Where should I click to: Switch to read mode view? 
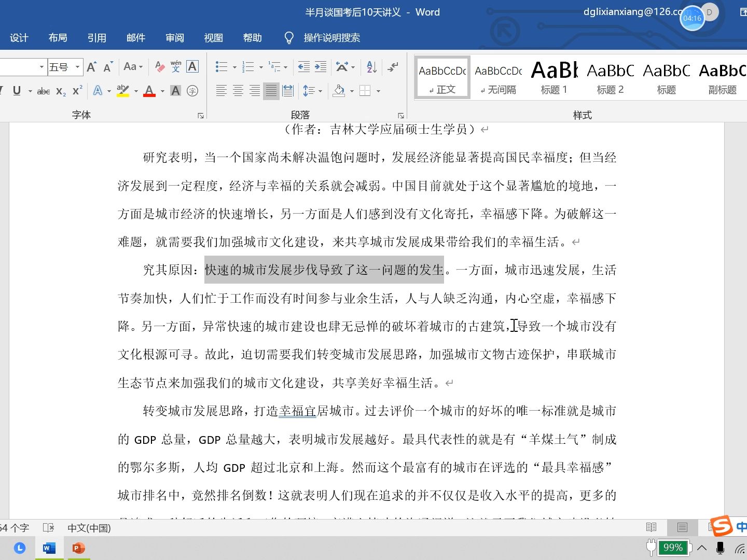tap(652, 527)
